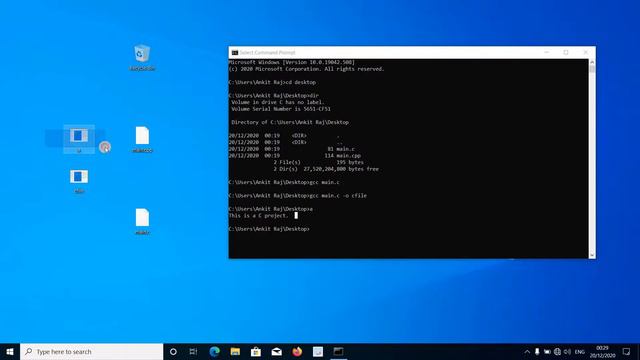Image resolution: width=640 pixels, height=360 pixels.
Task: Open Task View from taskbar
Action: coord(193,351)
